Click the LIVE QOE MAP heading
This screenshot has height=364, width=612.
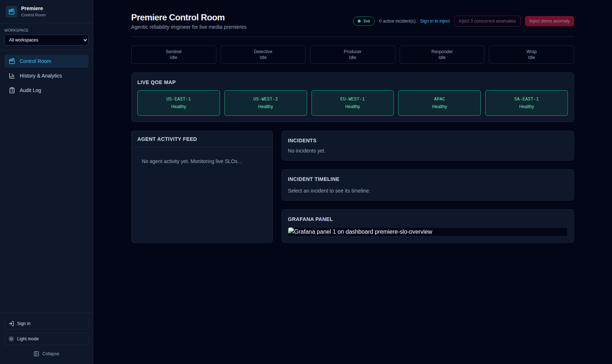(x=156, y=82)
